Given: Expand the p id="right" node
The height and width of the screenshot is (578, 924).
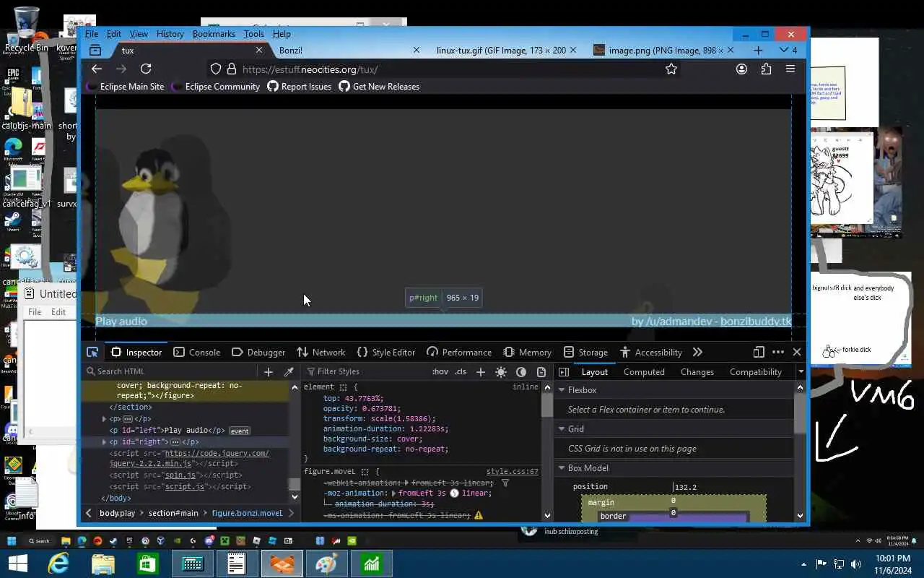Looking at the screenshot, I should coord(104,441).
